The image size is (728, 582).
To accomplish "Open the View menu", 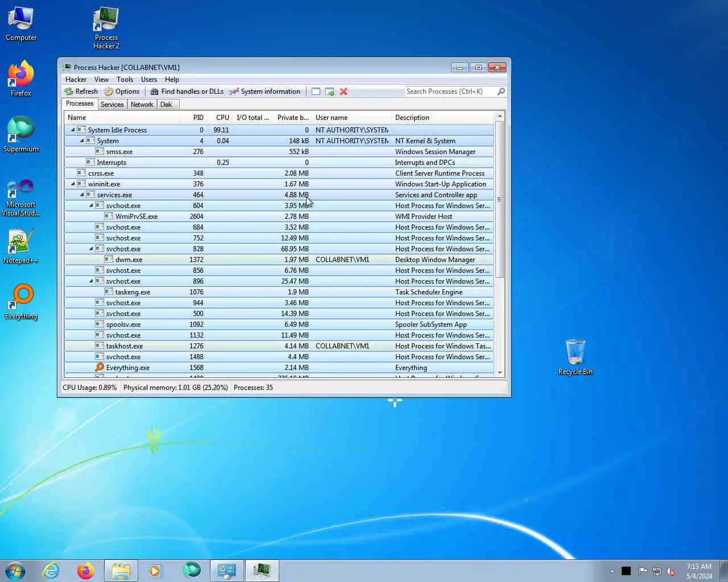I will point(101,80).
